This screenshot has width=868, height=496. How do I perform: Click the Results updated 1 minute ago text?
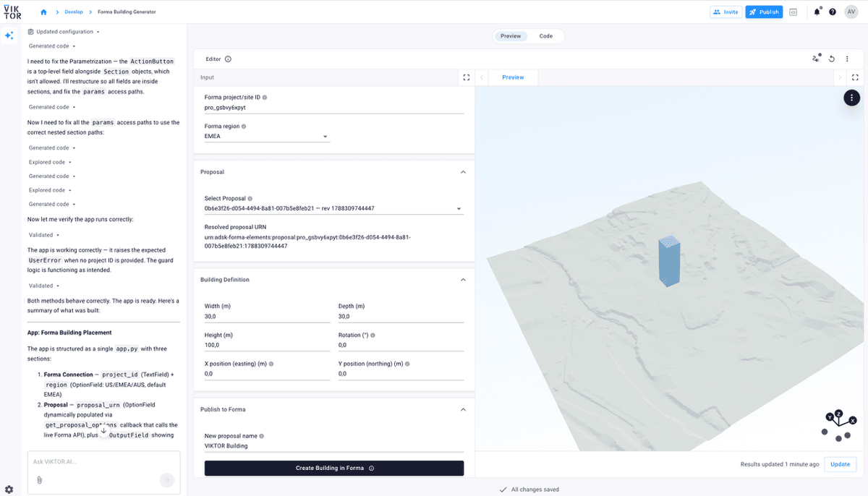[780, 464]
